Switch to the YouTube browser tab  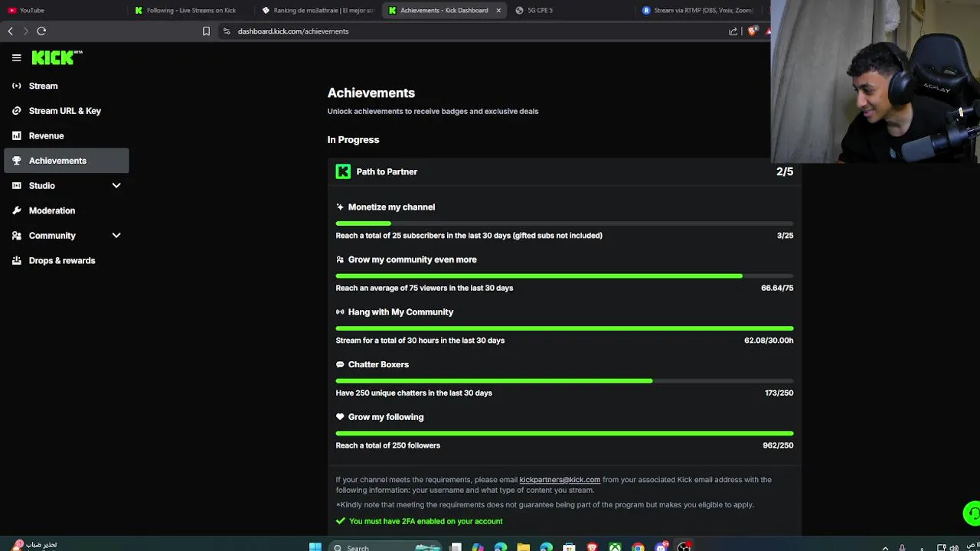coord(64,10)
